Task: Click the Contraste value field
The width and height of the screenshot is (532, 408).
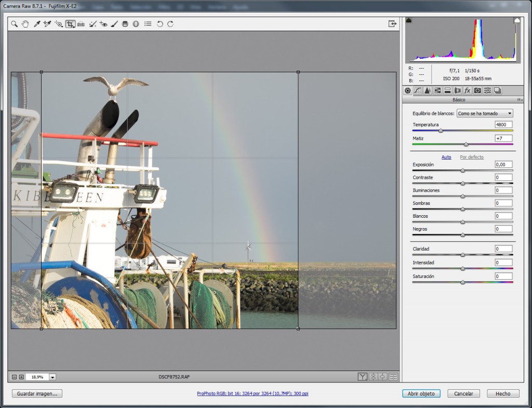Action: pyautogui.click(x=503, y=178)
